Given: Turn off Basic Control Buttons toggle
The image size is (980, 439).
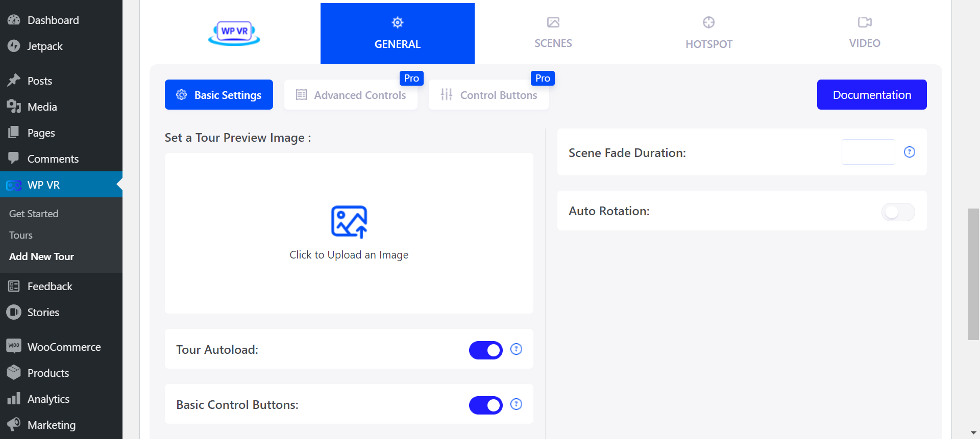Looking at the screenshot, I should (x=485, y=405).
